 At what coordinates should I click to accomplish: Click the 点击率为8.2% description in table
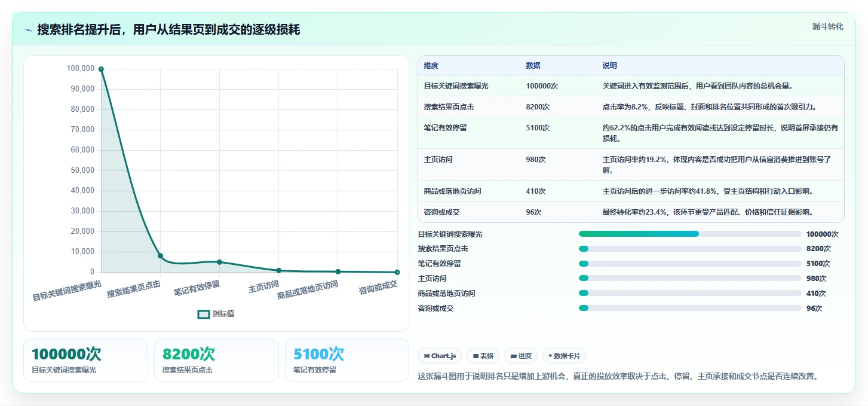click(x=710, y=107)
